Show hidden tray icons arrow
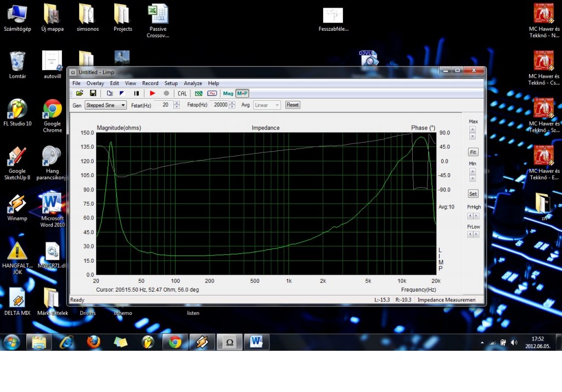This screenshot has height=392, width=562. 482,343
